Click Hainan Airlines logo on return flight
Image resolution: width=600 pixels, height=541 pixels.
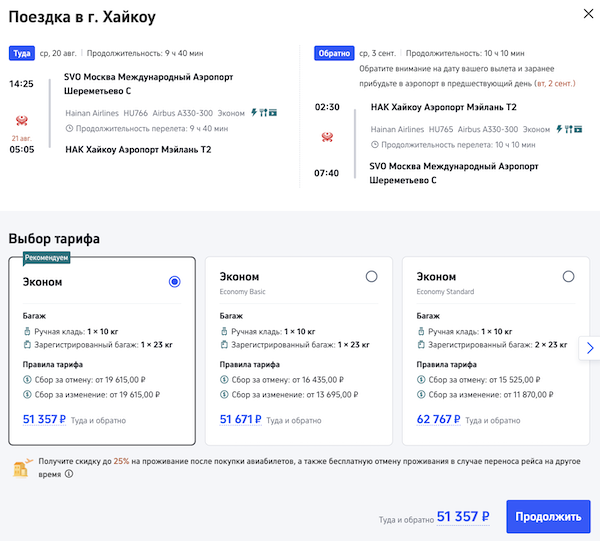[x=327, y=136]
